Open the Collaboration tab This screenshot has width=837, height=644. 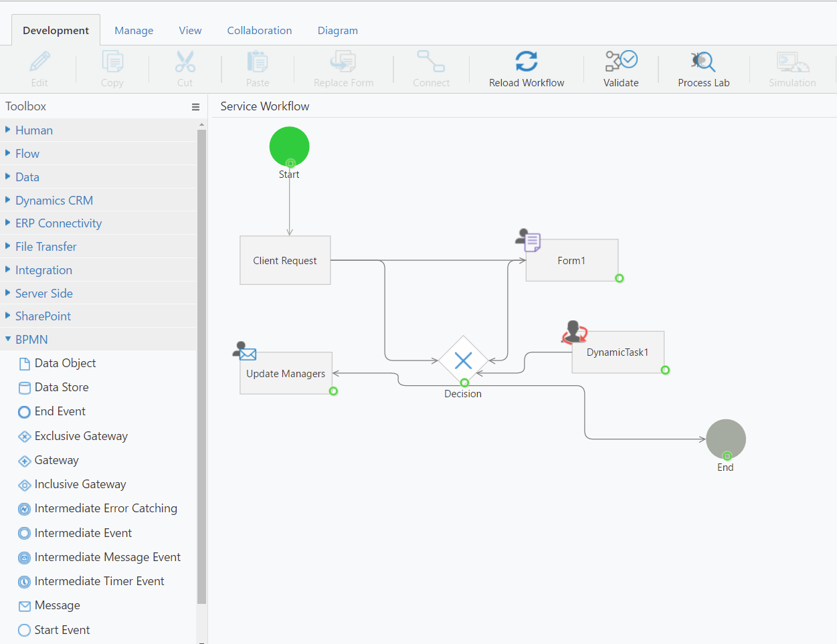pyautogui.click(x=260, y=31)
